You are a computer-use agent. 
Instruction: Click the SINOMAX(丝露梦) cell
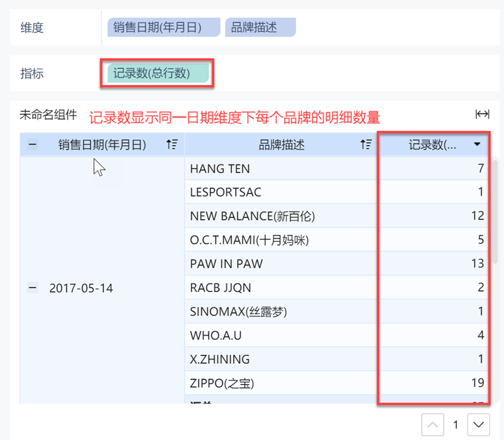tap(281, 311)
